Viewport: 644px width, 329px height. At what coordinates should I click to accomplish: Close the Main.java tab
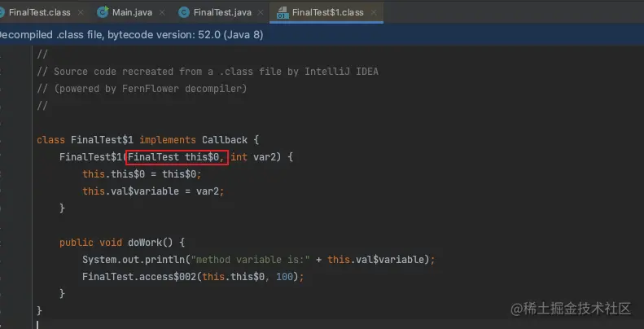(x=162, y=12)
